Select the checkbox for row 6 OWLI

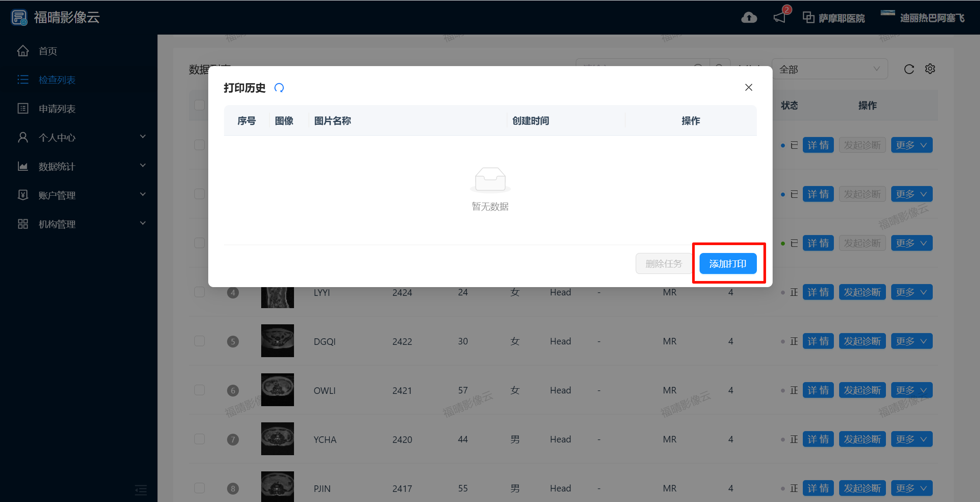coord(199,390)
